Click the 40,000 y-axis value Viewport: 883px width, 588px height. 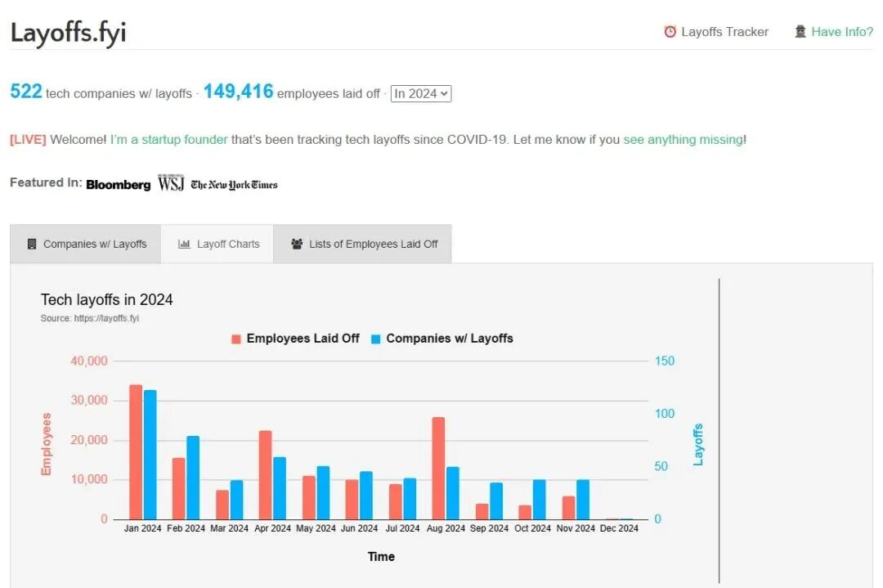[88, 361]
